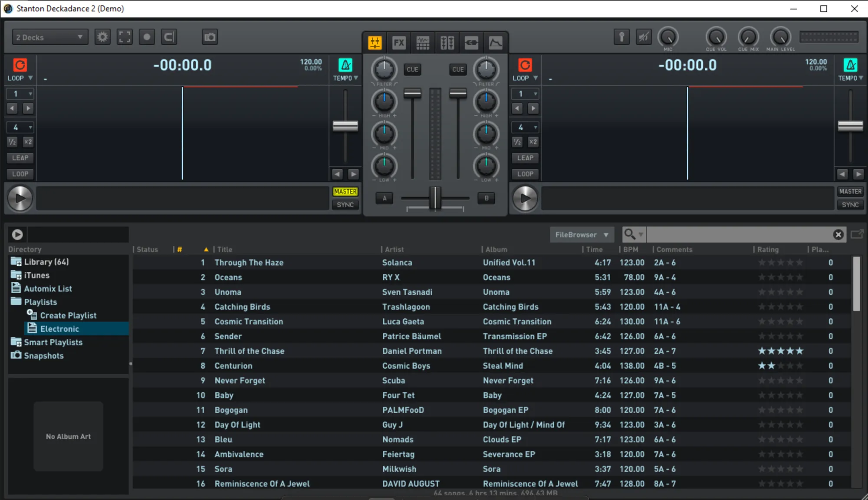Enable LEAP mode on the right deck

(525, 158)
